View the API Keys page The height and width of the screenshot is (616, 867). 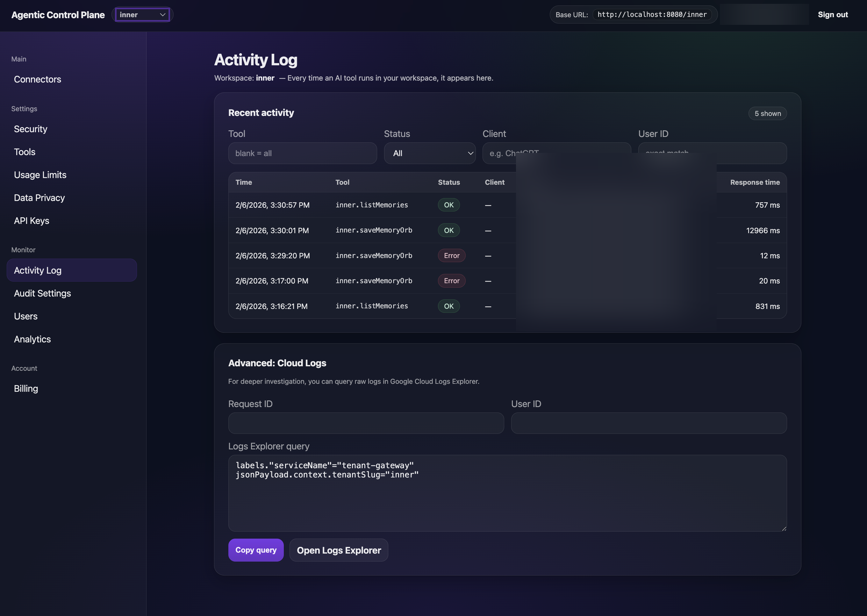32,220
